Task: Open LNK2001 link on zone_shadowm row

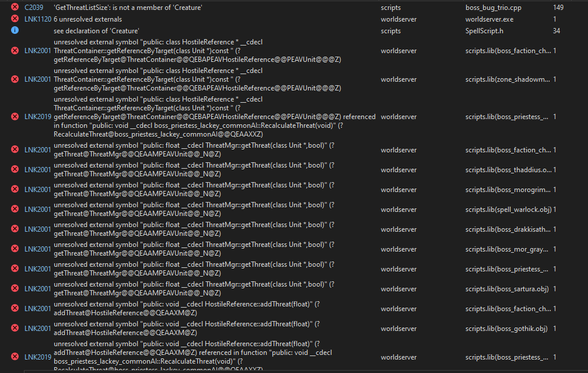Action: 38,79
